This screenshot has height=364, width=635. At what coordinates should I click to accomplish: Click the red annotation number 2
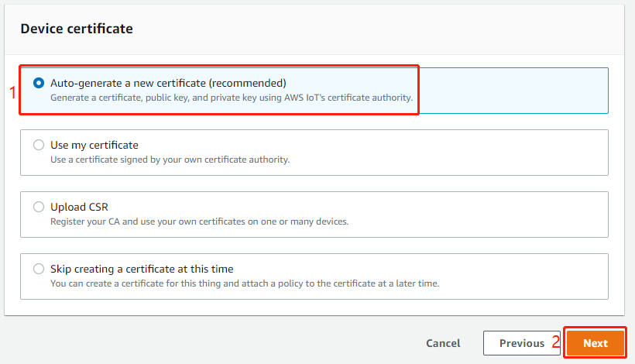tap(555, 342)
